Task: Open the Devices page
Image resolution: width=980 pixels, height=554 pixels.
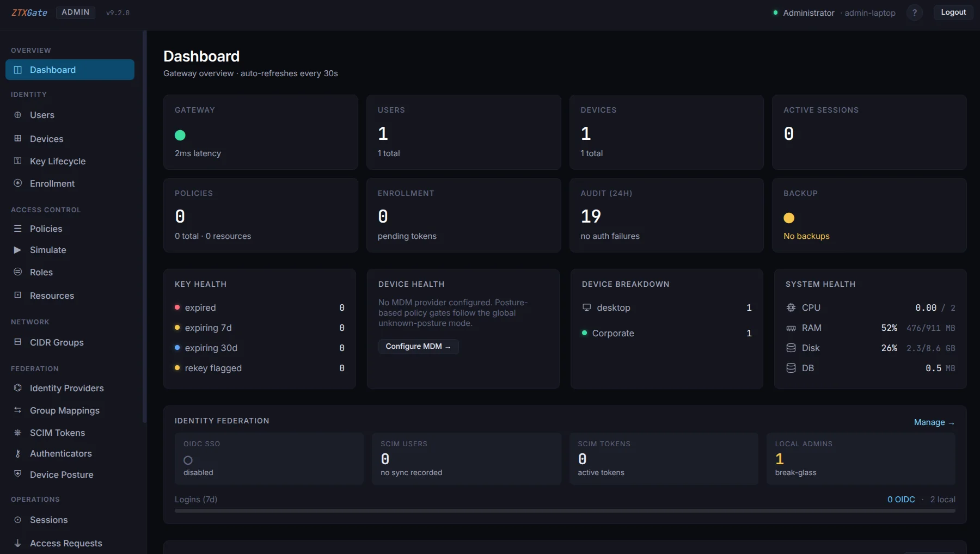Action: click(70, 139)
